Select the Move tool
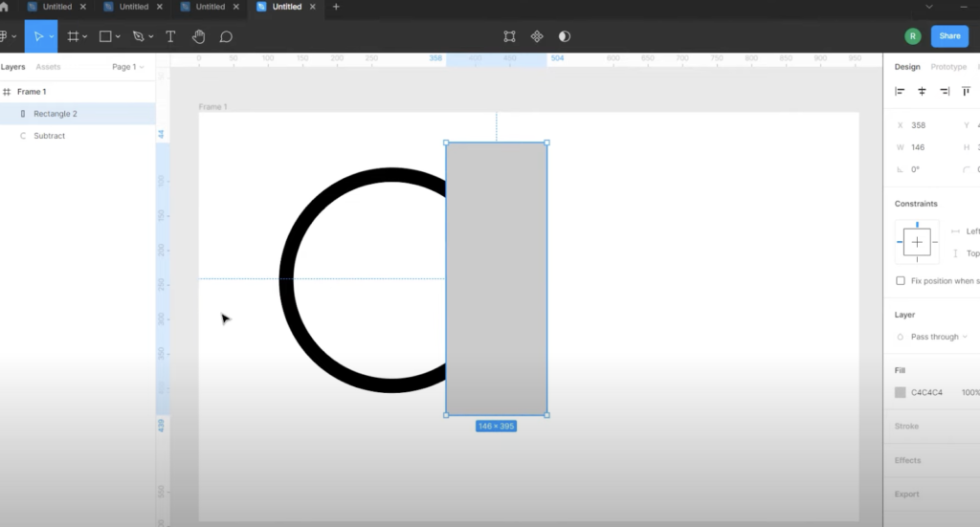Viewport: 980px width, 527px height. click(38, 36)
